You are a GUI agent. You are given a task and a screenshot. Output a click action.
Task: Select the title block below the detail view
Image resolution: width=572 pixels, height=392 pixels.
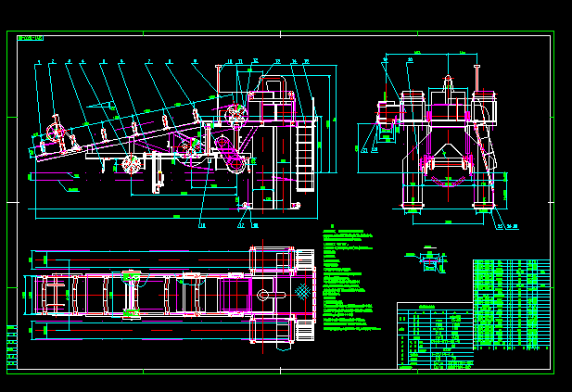coord(435,335)
